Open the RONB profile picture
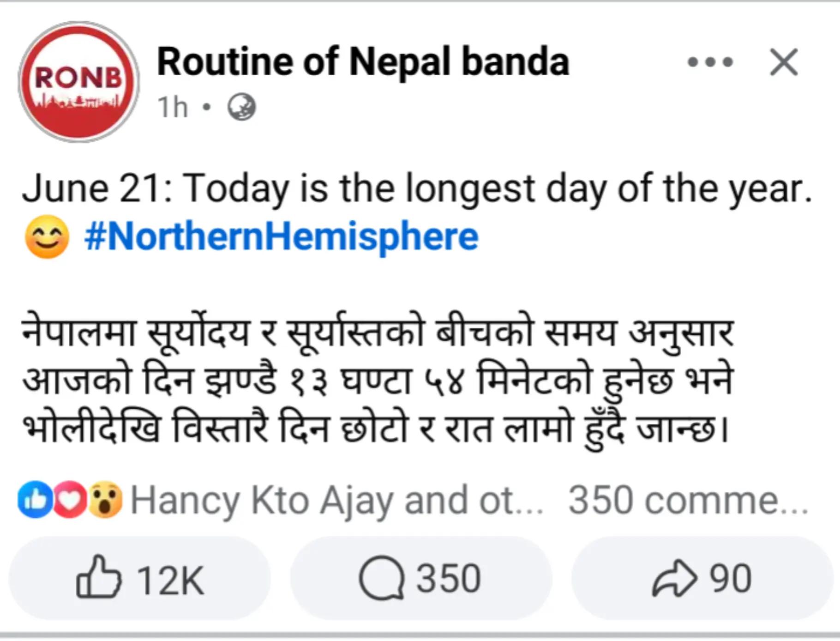The height and width of the screenshot is (641, 840). pyautogui.click(x=78, y=82)
